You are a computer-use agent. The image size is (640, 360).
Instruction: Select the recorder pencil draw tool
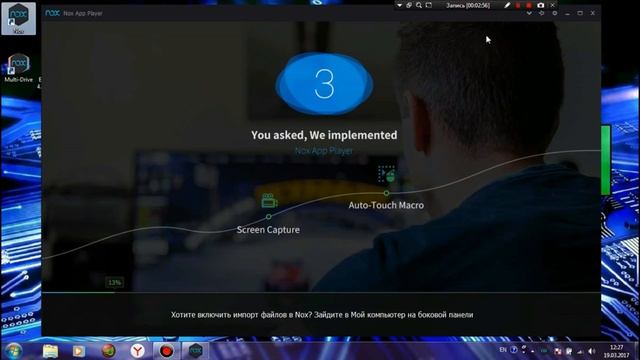coord(507,5)
